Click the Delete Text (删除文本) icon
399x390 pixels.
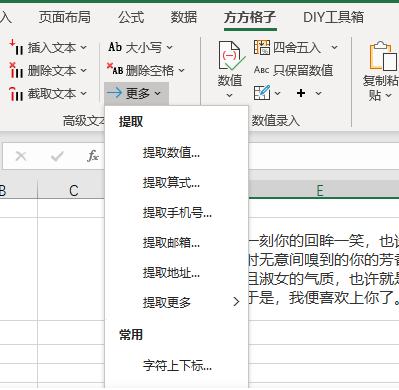coord(16,70)
